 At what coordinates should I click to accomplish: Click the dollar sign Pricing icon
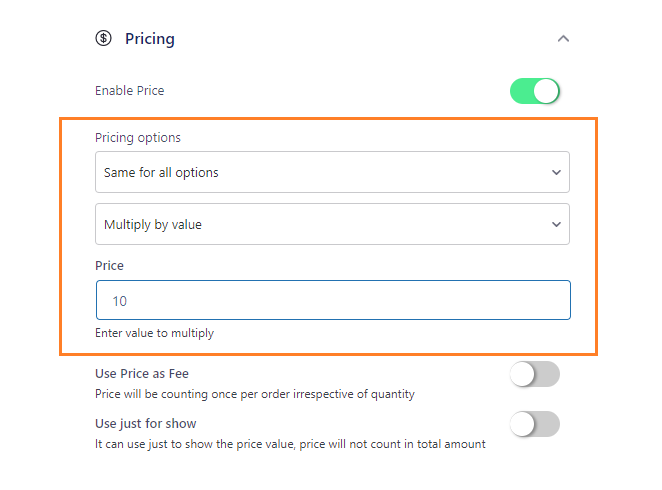point(103,38)
